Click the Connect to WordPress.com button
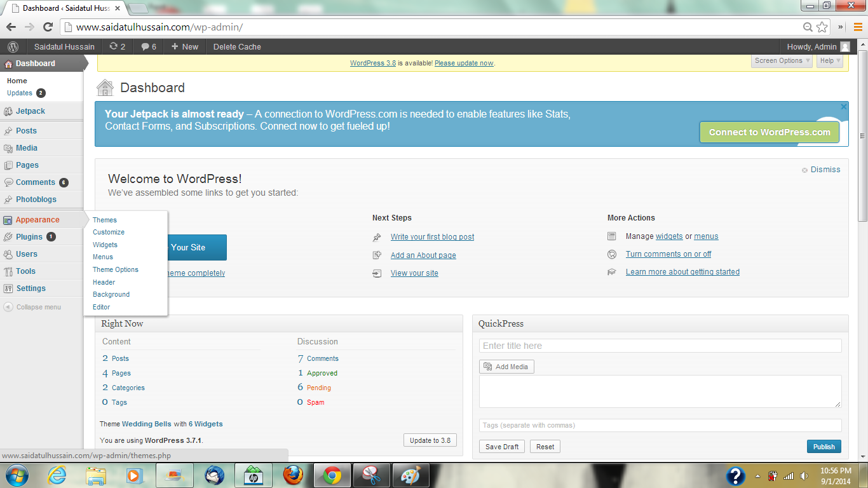Viewport: 868px width, 488px height. pos(770,132)
